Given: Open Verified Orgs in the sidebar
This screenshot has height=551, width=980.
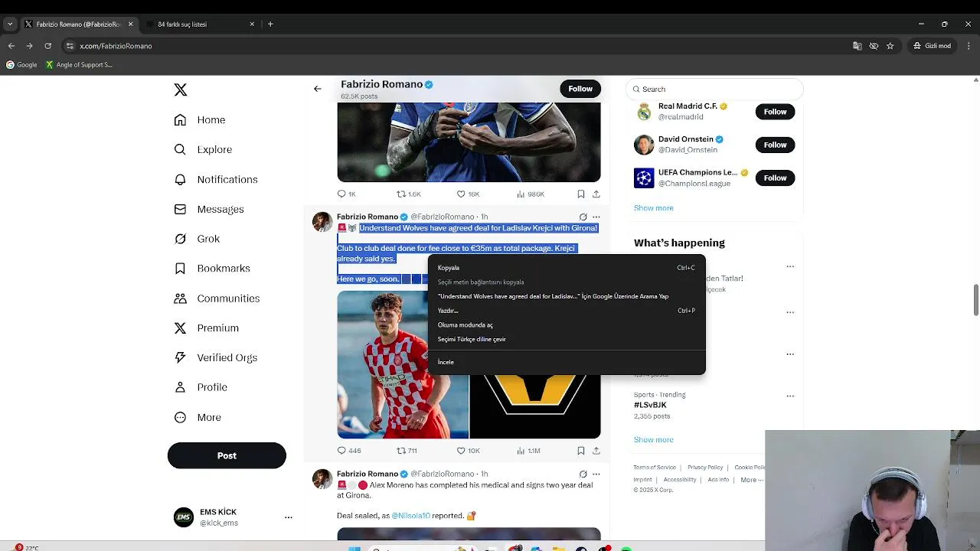Looking at the screenshot, I should coord(215,357).
